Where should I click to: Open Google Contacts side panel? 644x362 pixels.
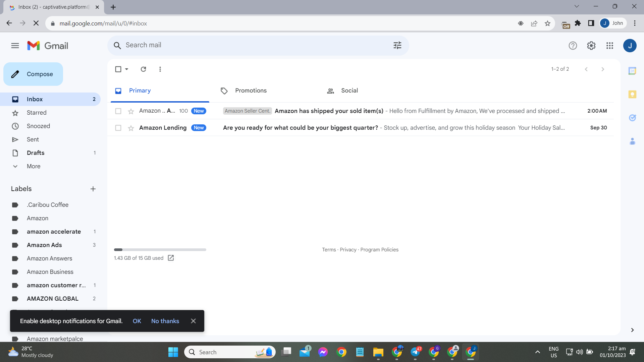[632, 141]
